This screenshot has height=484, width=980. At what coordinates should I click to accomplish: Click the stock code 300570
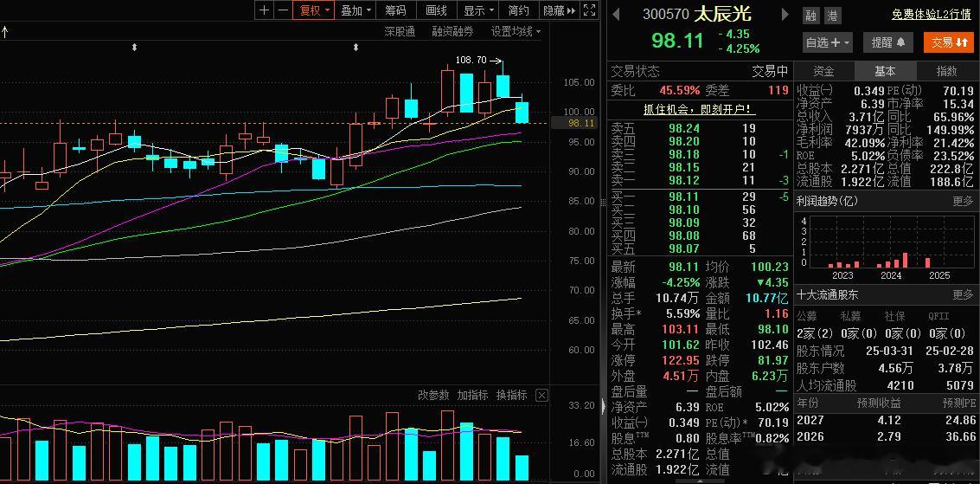click(666, 15)
